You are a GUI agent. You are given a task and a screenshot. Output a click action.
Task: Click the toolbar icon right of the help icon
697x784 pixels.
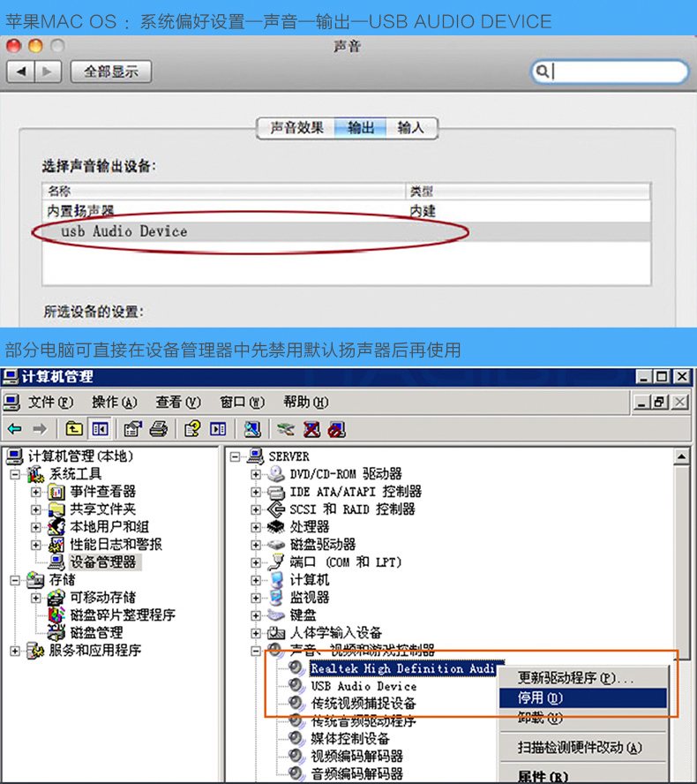click(x=218, y=429)
